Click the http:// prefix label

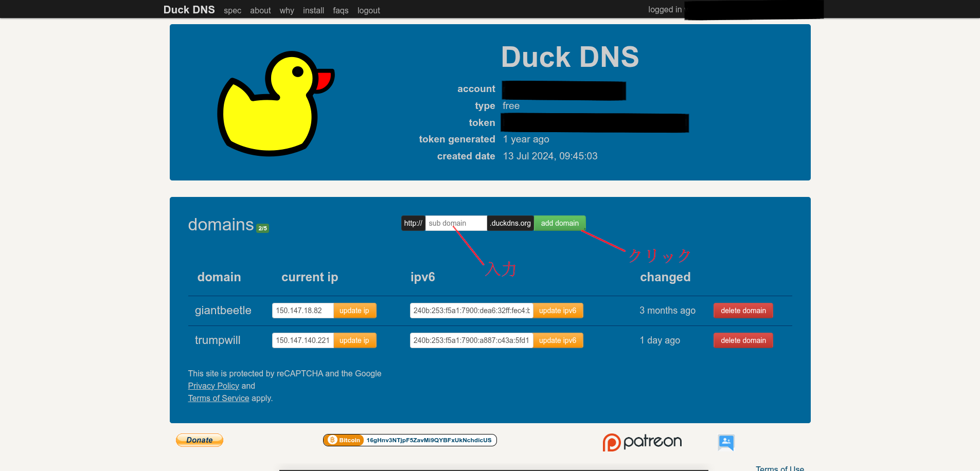click(413, 223)
